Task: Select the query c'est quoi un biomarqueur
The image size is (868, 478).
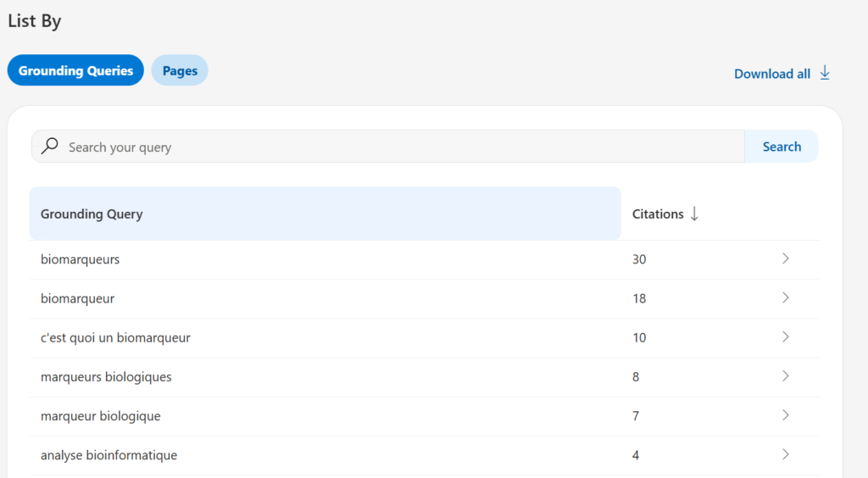Action: point(115,338)
